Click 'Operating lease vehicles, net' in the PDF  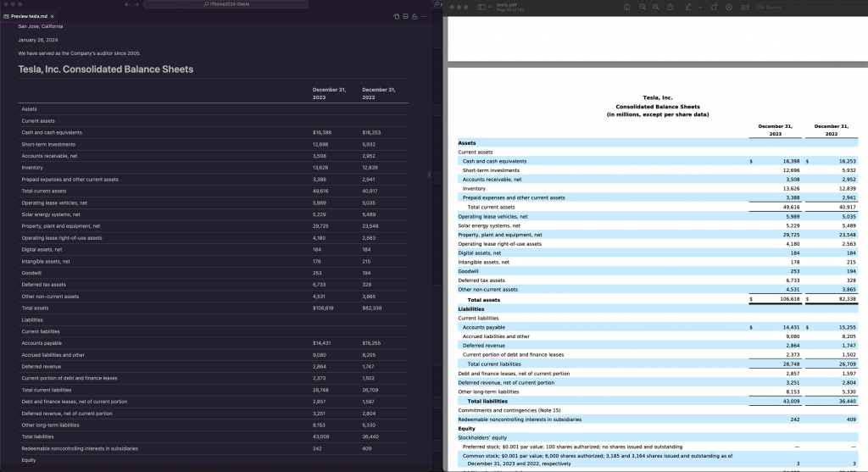pyautogui.click(x=492, y=217)
